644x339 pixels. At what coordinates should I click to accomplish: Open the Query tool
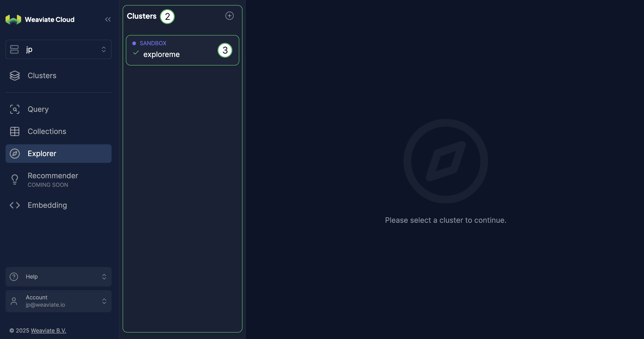pos(59,109)
